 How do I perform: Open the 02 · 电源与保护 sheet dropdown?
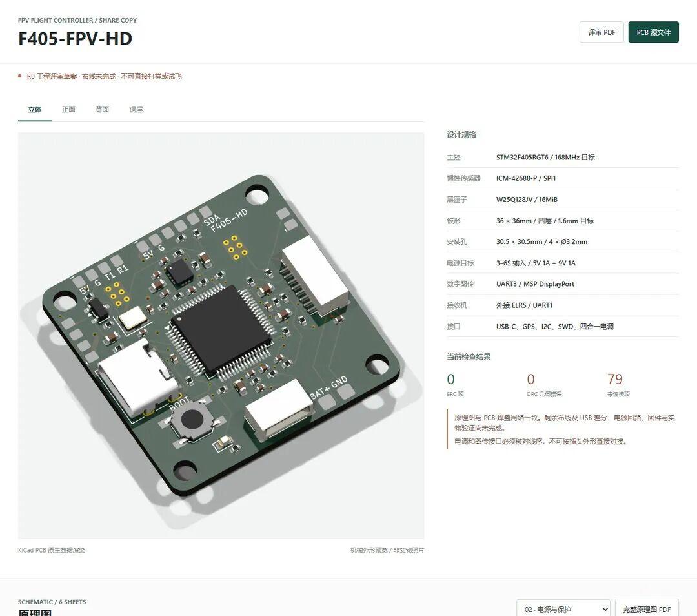pyautogui.click(x=563, y=609)
